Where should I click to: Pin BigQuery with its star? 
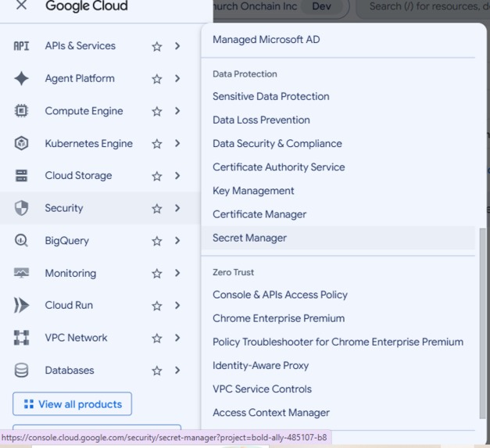click(157, 241)
